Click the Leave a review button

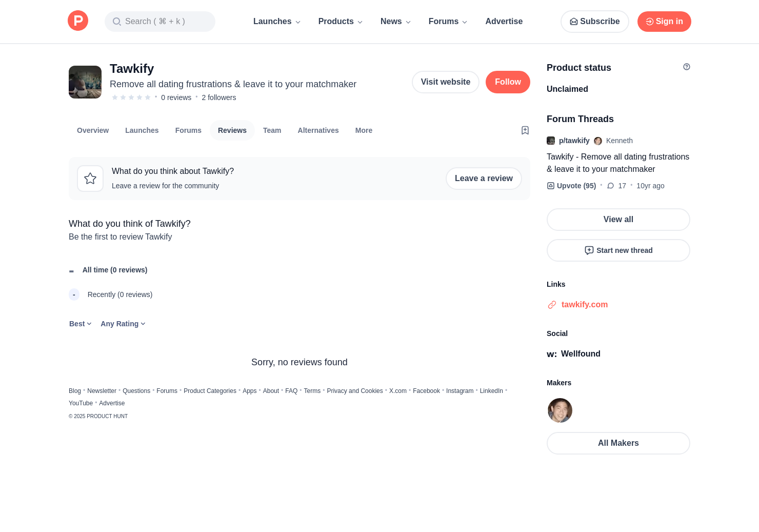pos(484,179)
